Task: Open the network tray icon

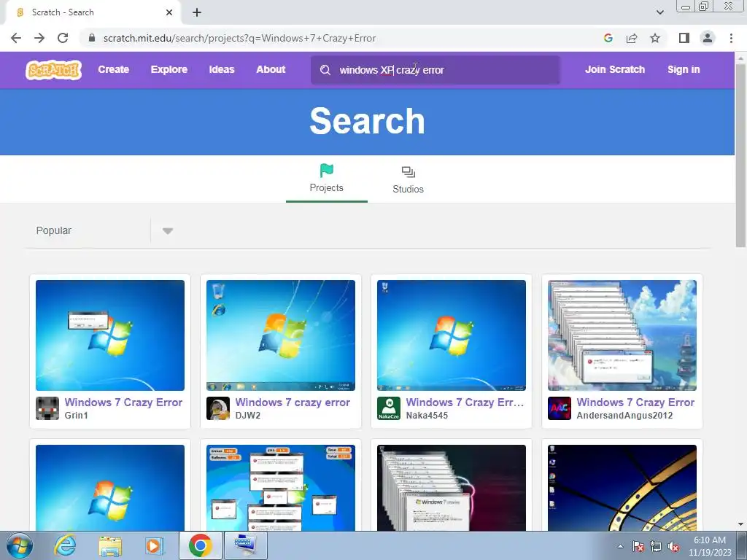Action: point(656,546)
